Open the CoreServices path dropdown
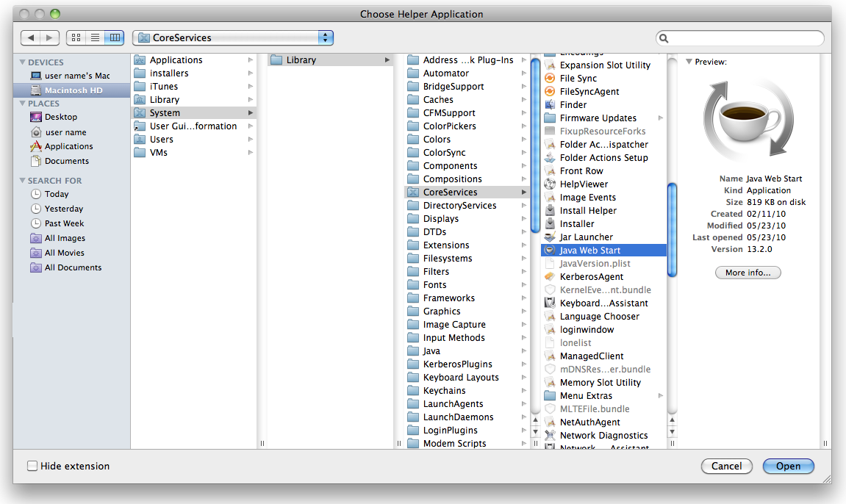Screen dimensions: 846x504 coord(232,37)
